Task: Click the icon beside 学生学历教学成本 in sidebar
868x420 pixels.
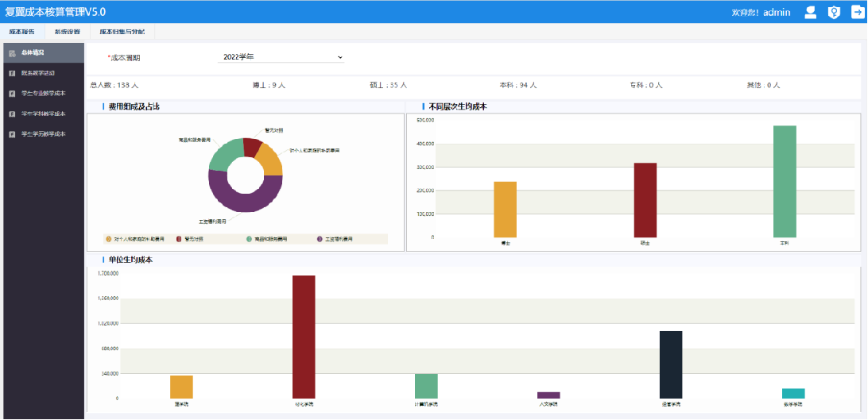Action: (x=12, y=134)
